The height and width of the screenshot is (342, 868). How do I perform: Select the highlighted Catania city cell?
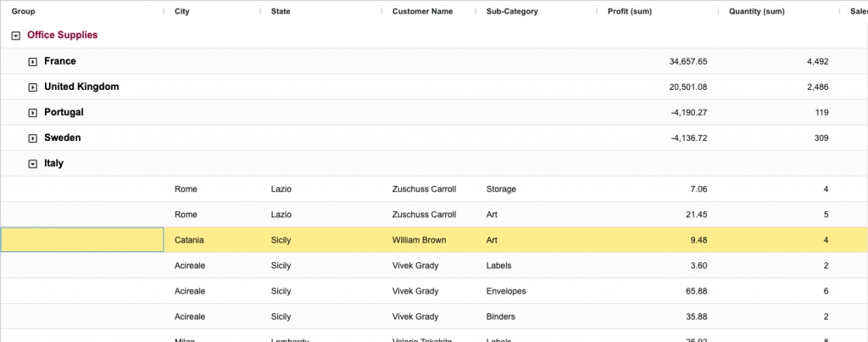(x=189, y=240)
